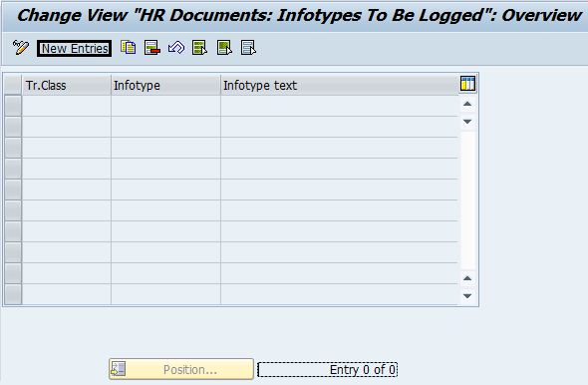Image resolution: width=588 pixels, height=385 pixels.
Task: Click the Delete row icon
Action: click(x=152, y=48)
